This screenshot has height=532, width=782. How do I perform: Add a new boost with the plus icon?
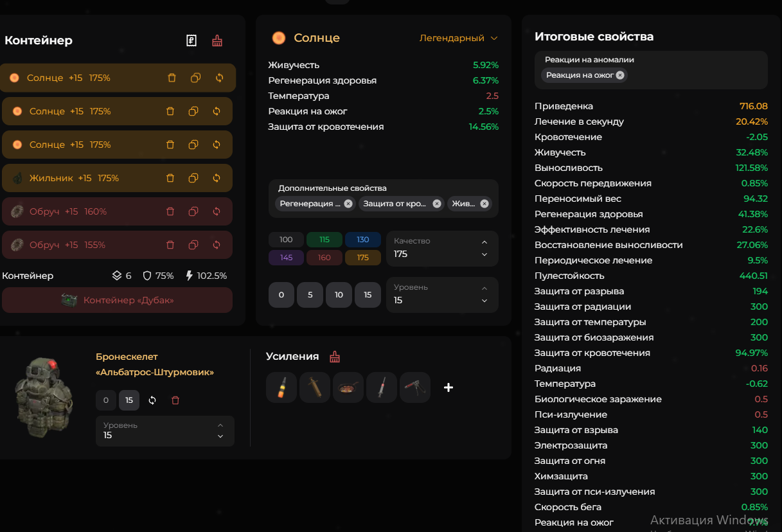coord(449,387)
